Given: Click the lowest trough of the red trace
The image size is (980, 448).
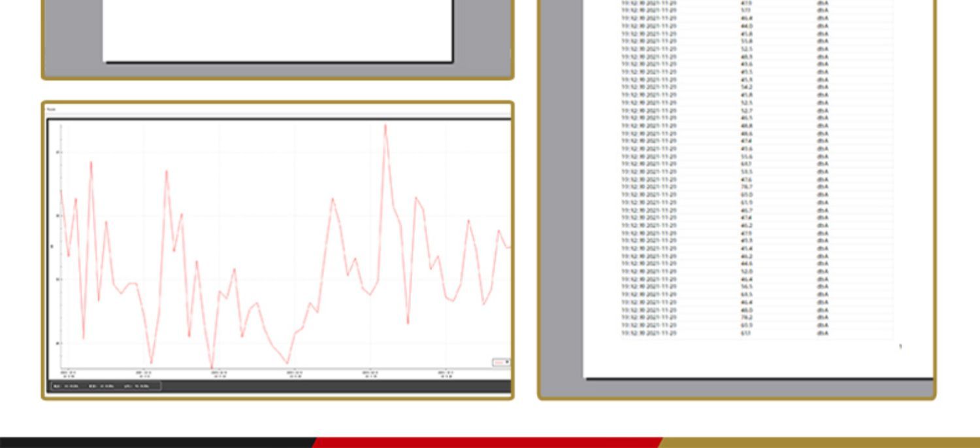Looking at the screenshot, I should point(212,368).
